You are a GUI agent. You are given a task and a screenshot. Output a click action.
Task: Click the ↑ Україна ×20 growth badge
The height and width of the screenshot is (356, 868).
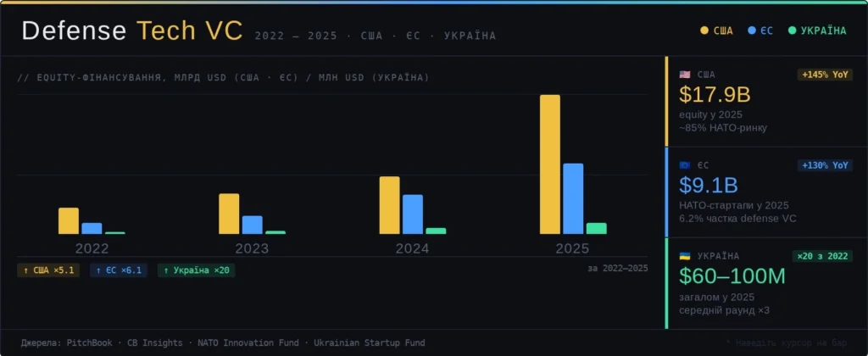[x=196, y=270]
